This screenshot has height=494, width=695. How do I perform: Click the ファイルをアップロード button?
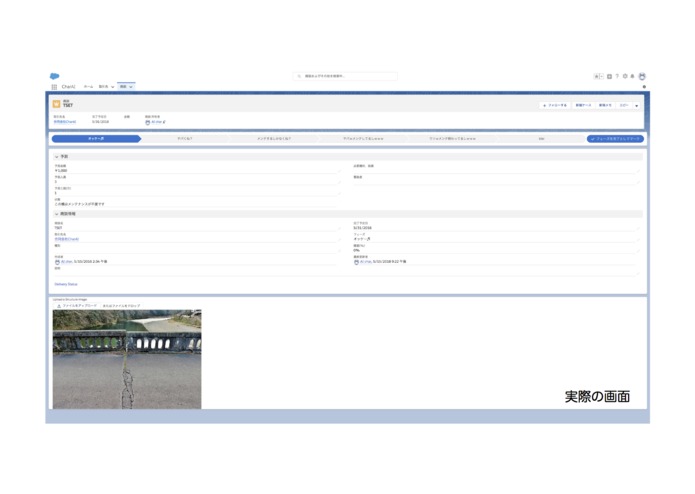click(77, 306)
